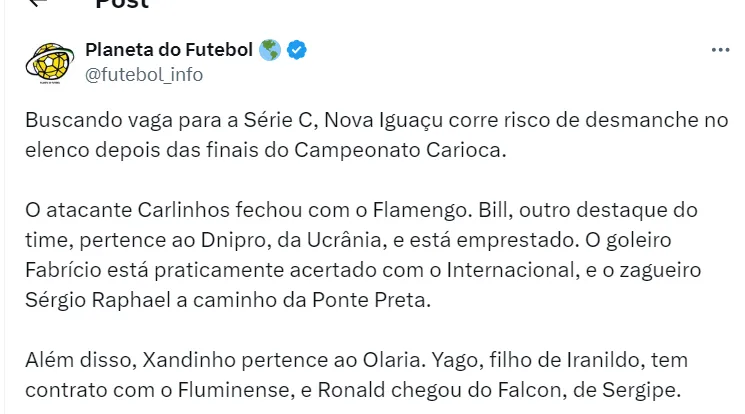Click the globe emoji beside the account name
745x414 pixels.
(270, 50)
